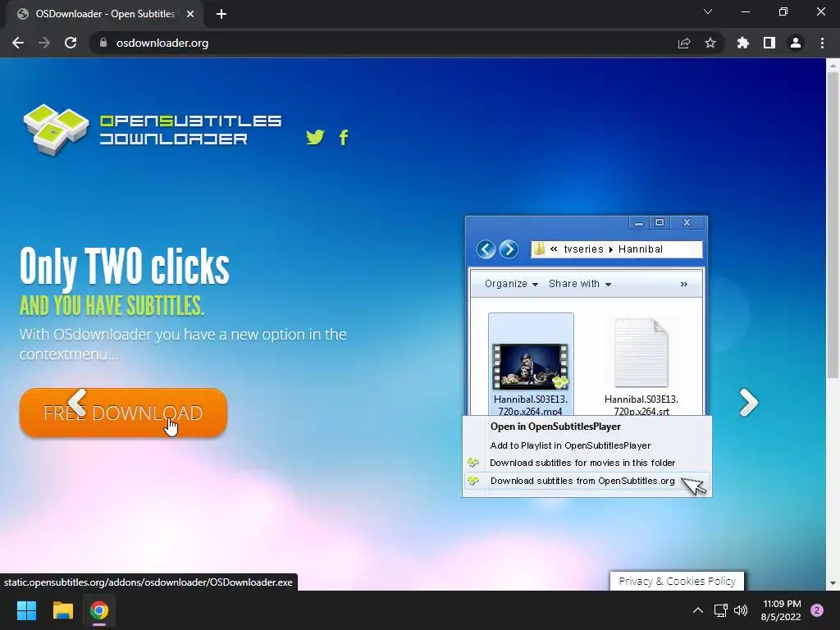
Task: Expand the Organize dropdown in explorer image
Action: (511, 284)
